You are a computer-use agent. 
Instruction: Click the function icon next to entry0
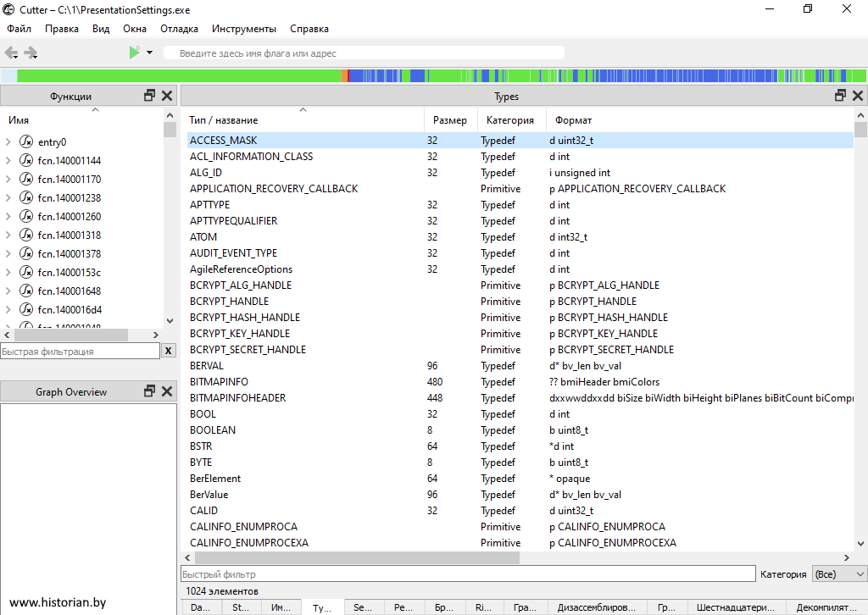(x=25, y=142)
